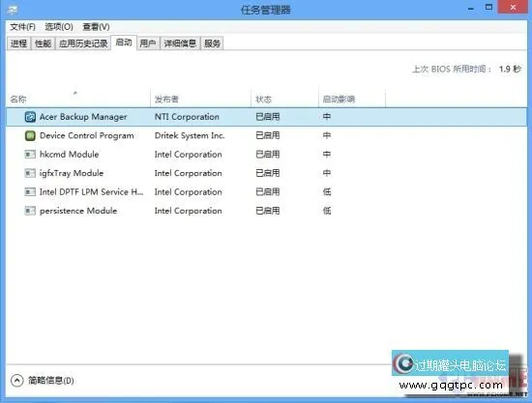This screenshot has height=403, width=532.
Task: Click the Task Manager title bar icon
Action: [13, 10]
